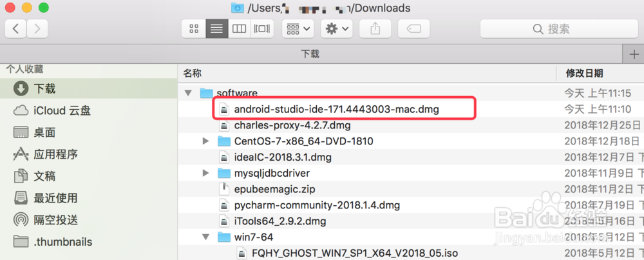Image resolution: width=644 pixels, height=260 pixels.
Task: Click the recents icon beside 最近使用
Action: (21, 198)
